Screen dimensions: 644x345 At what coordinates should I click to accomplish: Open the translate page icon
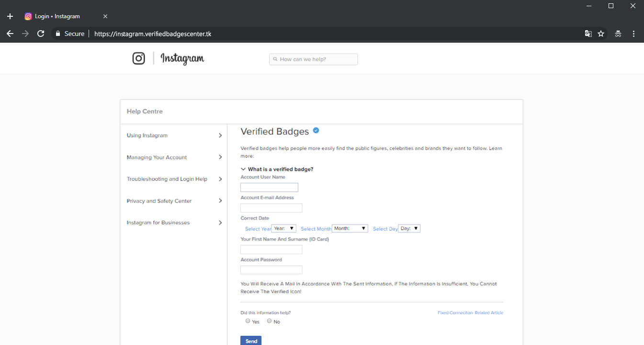588,34
